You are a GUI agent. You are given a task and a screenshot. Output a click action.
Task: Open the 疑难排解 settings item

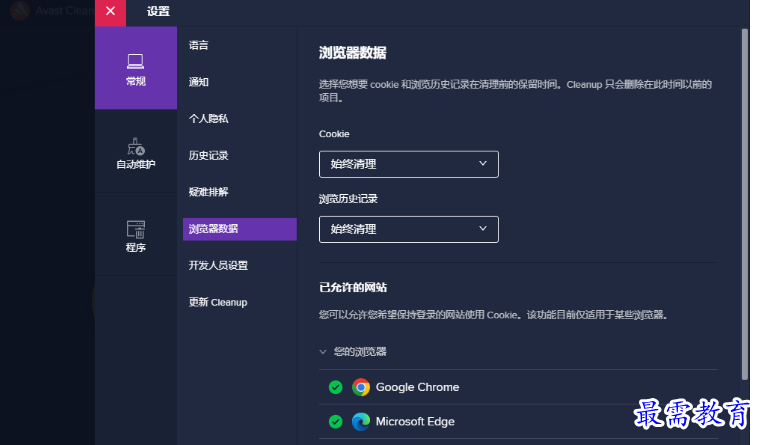click(208, 192)
